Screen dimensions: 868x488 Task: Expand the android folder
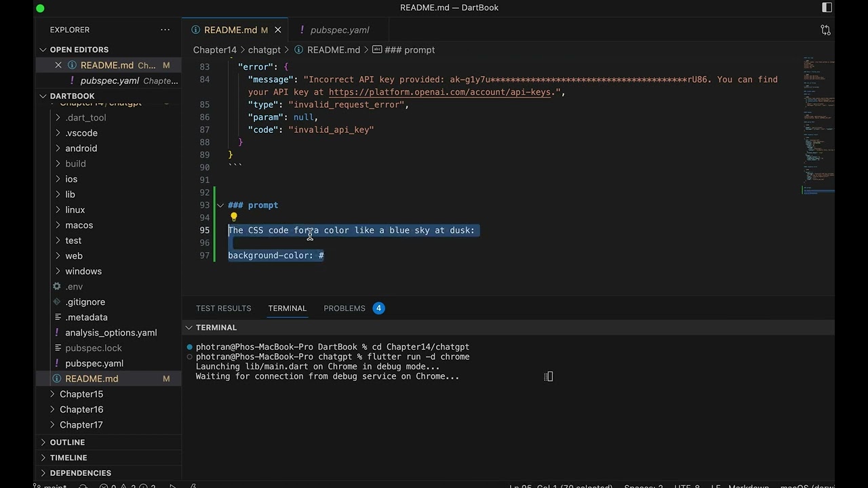pyautogui.click(x=58, y=148)
